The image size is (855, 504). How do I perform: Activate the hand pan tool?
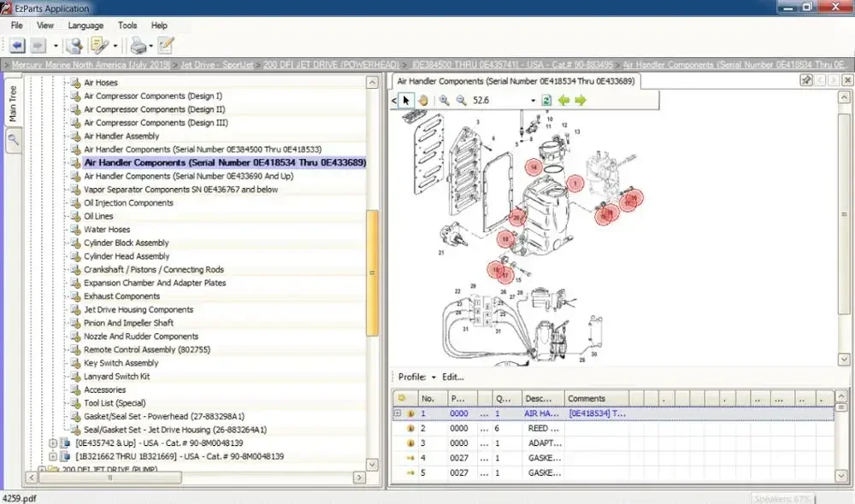pyautogui.click(x=423, y=101)
